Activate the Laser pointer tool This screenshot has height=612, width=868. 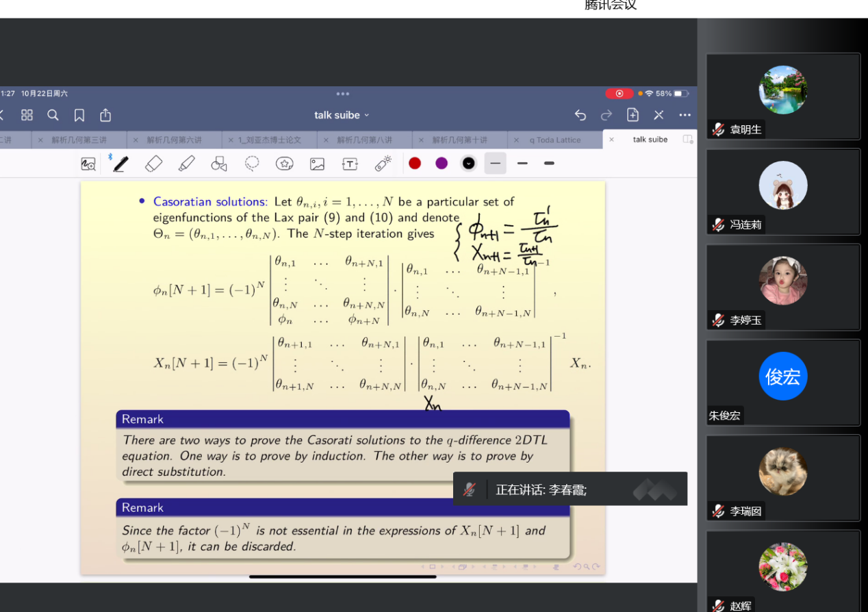pos(383,164)
